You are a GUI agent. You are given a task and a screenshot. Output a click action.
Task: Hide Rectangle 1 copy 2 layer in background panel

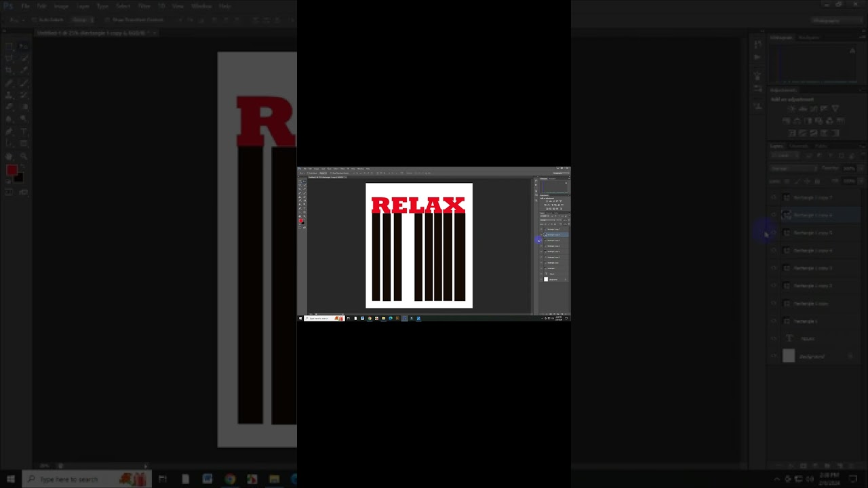coord(774,285)
